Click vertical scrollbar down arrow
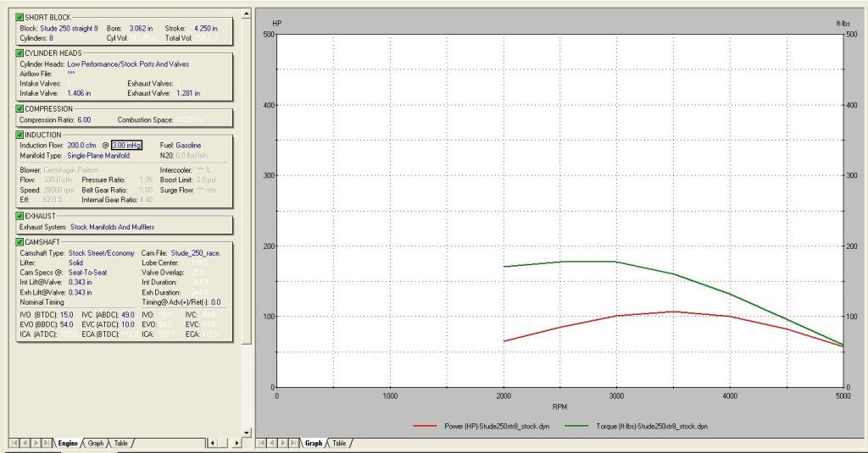Screen dimensions: 868x453 247,433
